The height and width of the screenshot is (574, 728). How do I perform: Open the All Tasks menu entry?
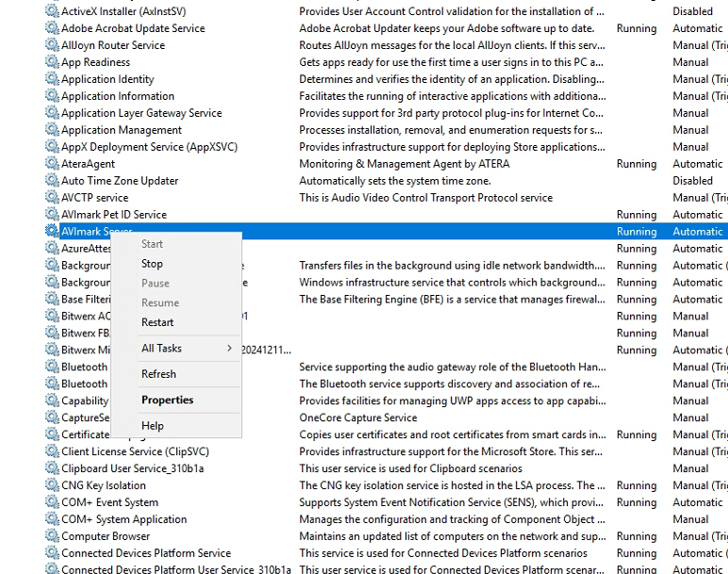(161, 348)
